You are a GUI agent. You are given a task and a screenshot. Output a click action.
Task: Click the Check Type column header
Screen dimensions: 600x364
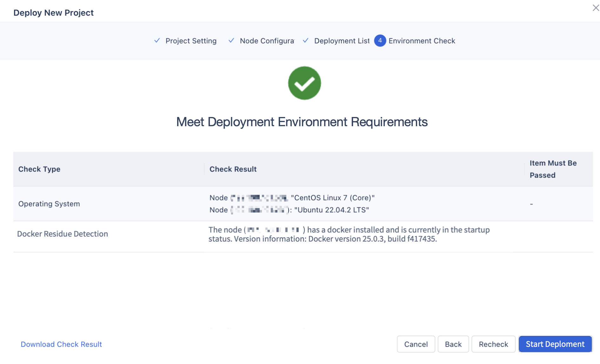[x=39, y=169]
